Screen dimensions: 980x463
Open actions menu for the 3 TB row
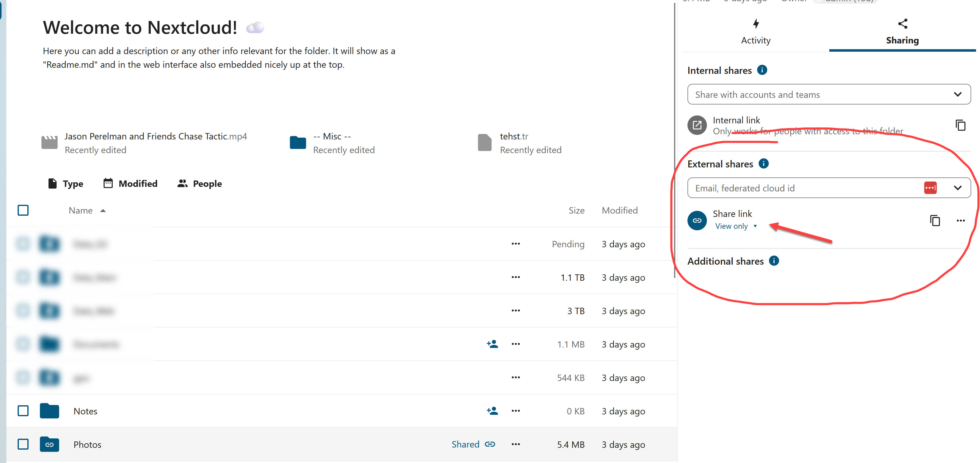tap(516, 311)
